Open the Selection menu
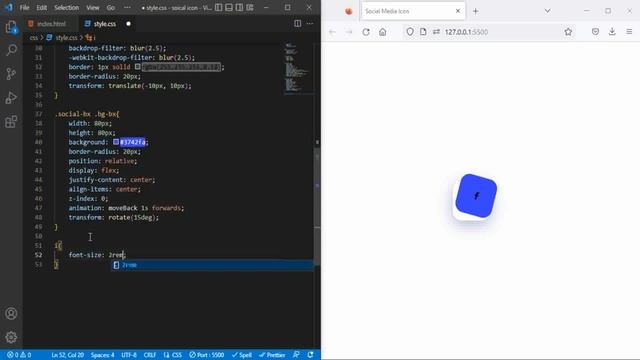Screen dimensions: 640x360 [x=67, y=7]
